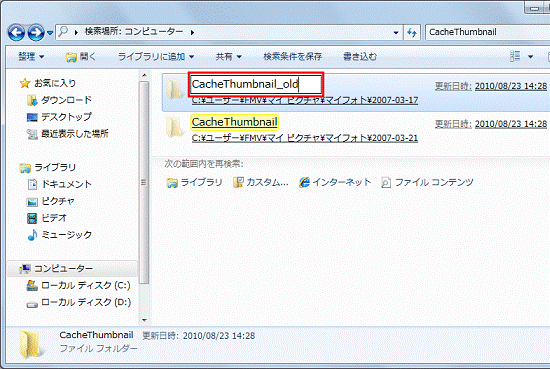This screenshot has width=550, height=369.
Task: Click the computer icon beside コンピューター
Action: (25, 269)
